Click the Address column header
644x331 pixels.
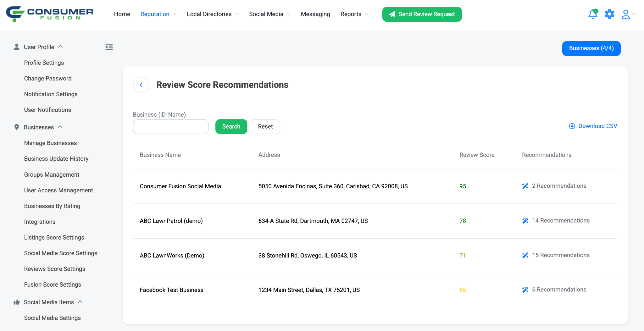pyautogui.click(x=269, y=155)
